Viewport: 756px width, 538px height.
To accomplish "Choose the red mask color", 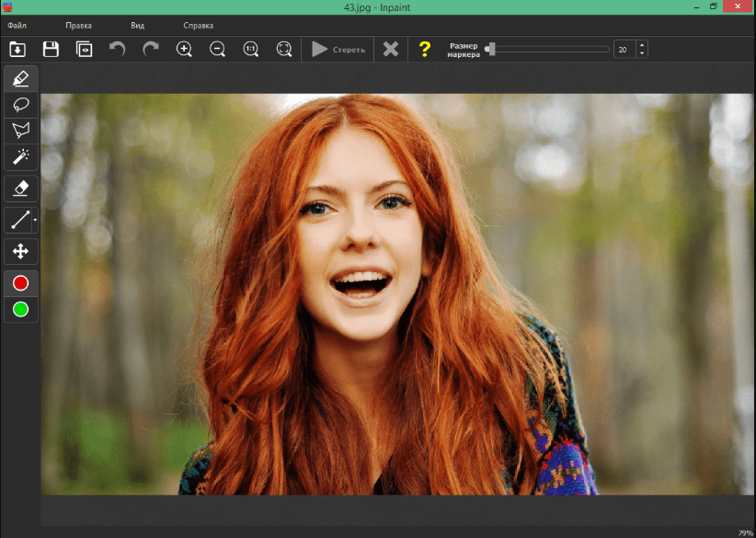I will 20,283.
